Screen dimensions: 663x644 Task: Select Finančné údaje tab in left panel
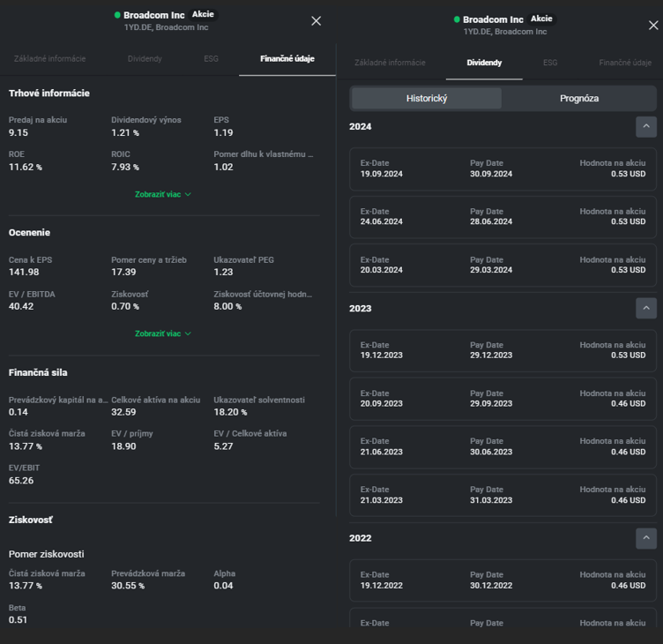pyautogui.click(x=287, y=59)
